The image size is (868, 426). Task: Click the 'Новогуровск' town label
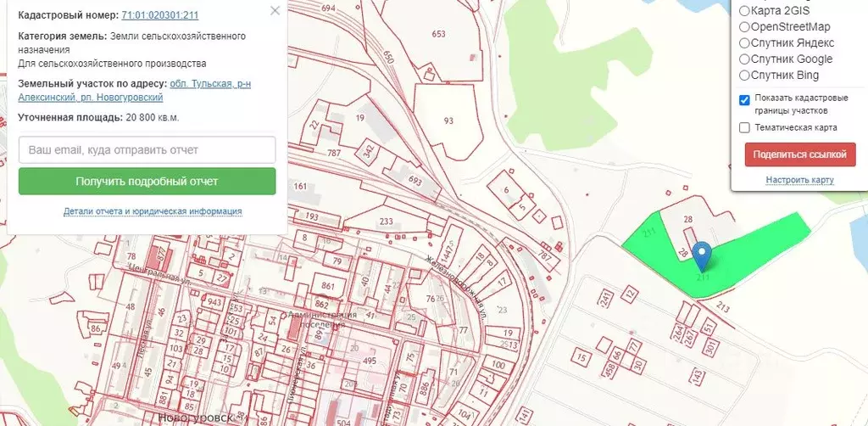pos(196,418)
